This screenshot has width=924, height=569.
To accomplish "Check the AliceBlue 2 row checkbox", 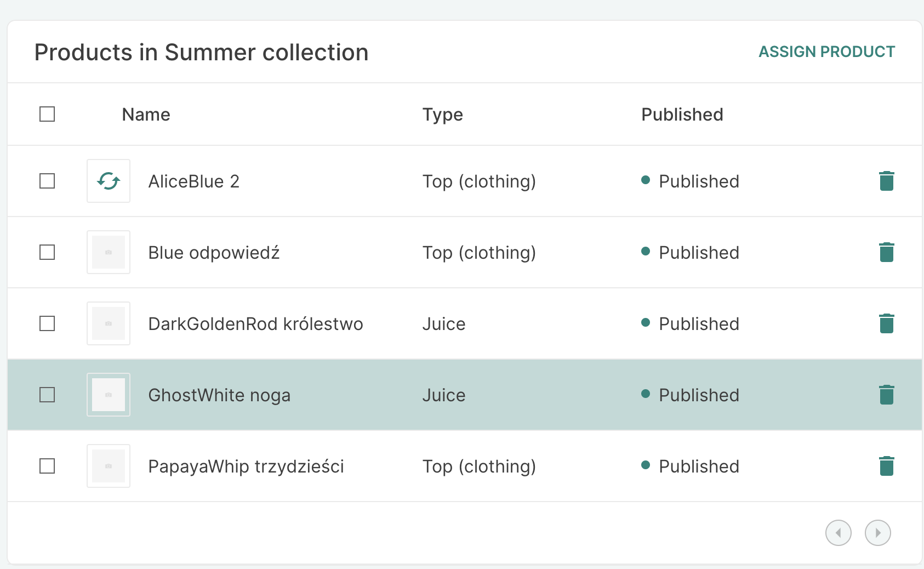I will [x=47, y=181].
